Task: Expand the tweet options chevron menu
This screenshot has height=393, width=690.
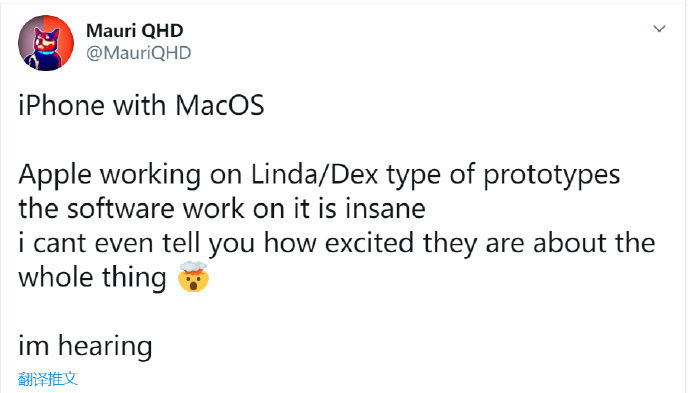Action: point(659,29)
